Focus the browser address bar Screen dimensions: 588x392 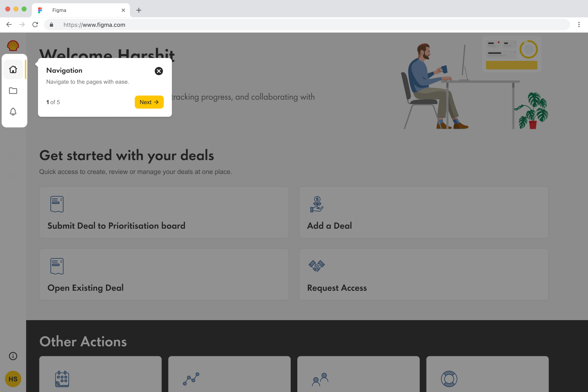pyautogui.click(x=307, y=24)
